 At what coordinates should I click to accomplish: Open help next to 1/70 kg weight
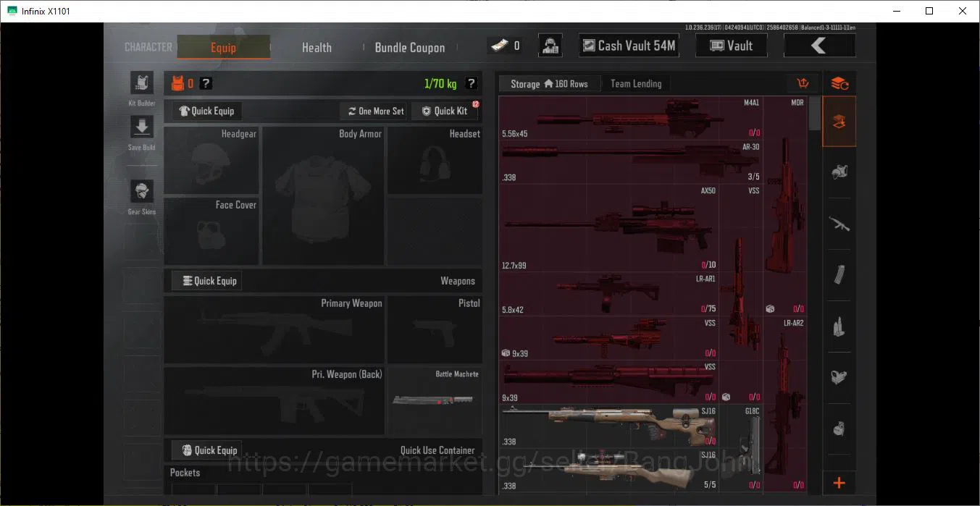coord(472,83)
